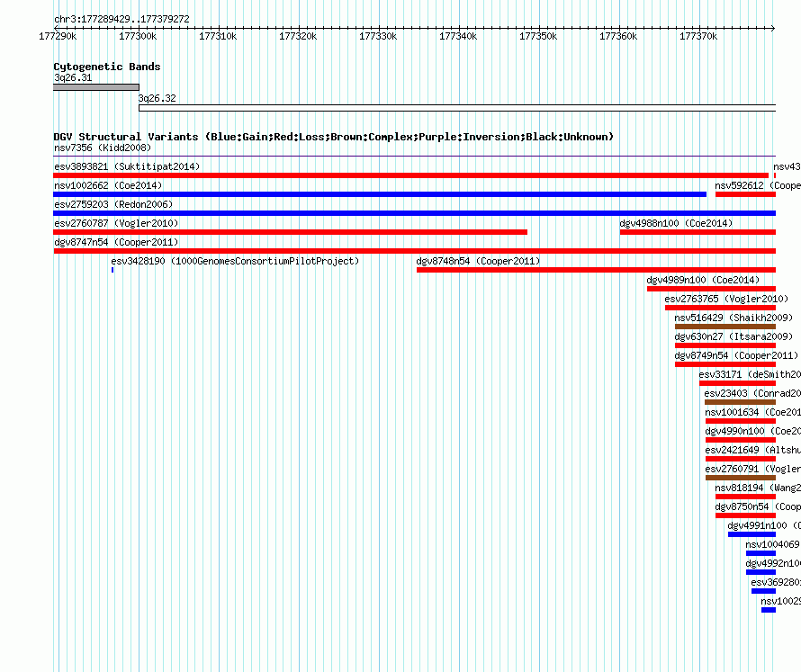Image resolution: width=801 pixels, height=672 pixels.
Task: Open the dgv4989n100 (Coe2014) variant
Action: (x=703, y=280)
